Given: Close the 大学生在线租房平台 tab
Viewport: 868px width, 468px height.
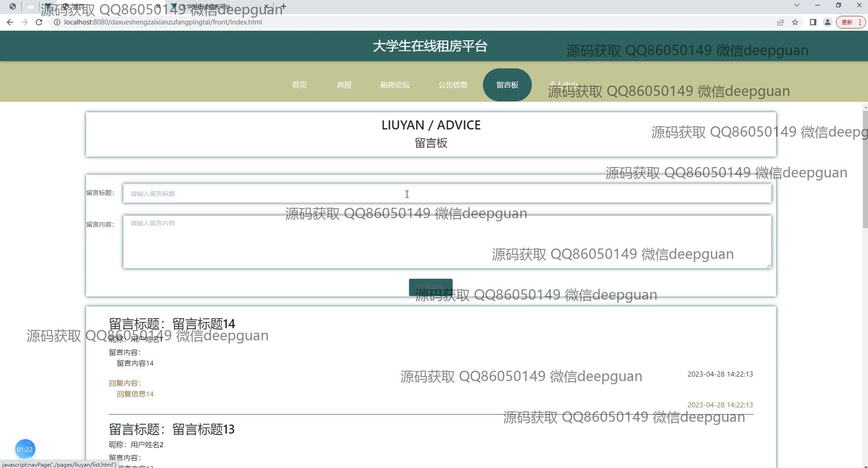Looking at the screenshot, I should click(267, 7).
